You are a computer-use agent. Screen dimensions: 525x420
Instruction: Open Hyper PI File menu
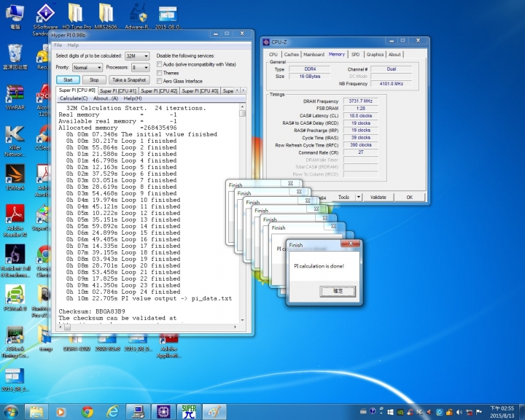click(x=58, y=45)
